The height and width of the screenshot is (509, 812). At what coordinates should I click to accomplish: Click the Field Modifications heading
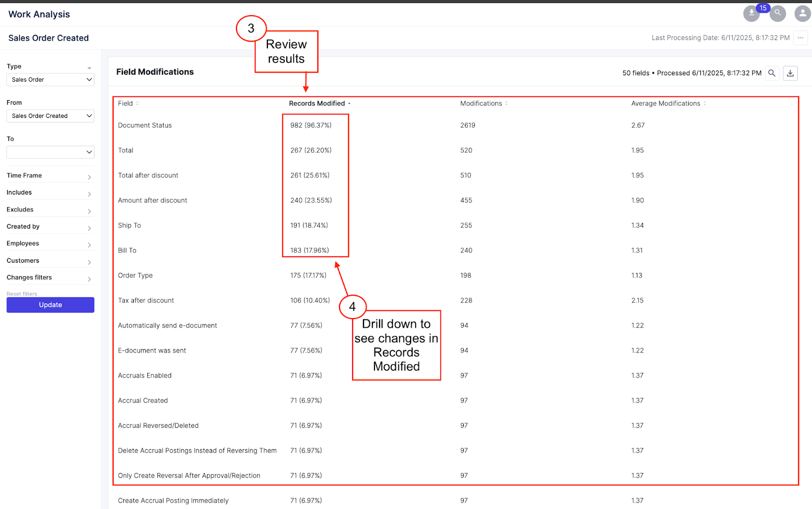pos(155,72)
